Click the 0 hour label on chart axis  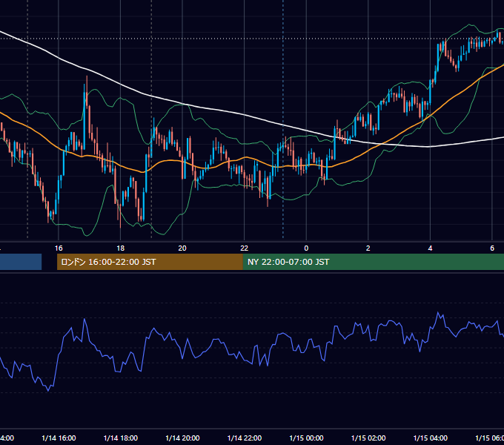tap(306, 248)
